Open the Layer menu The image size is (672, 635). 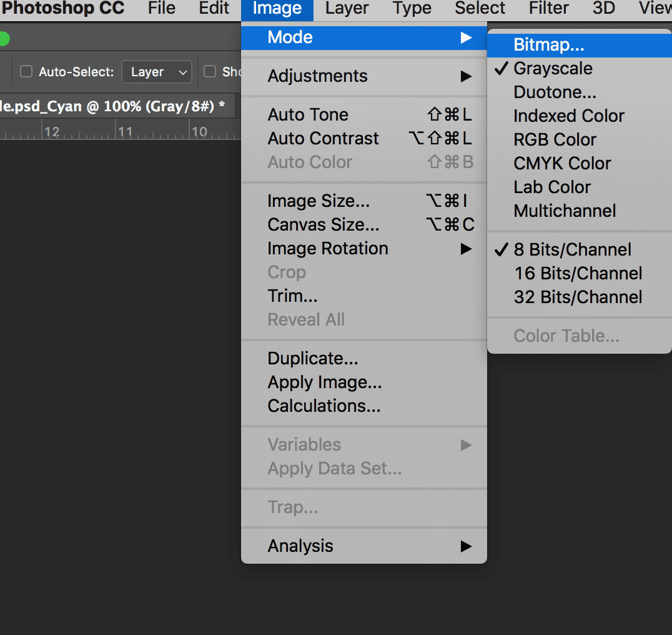coord(347,8)
